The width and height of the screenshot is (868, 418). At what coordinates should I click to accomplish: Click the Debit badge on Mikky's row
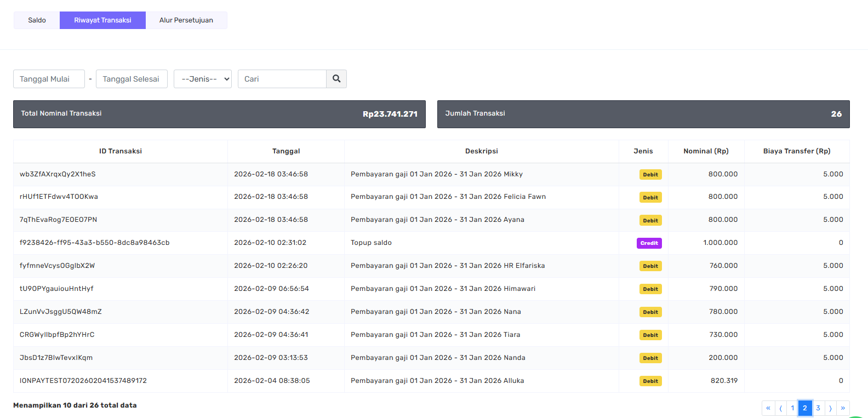(x=650, y=175)
